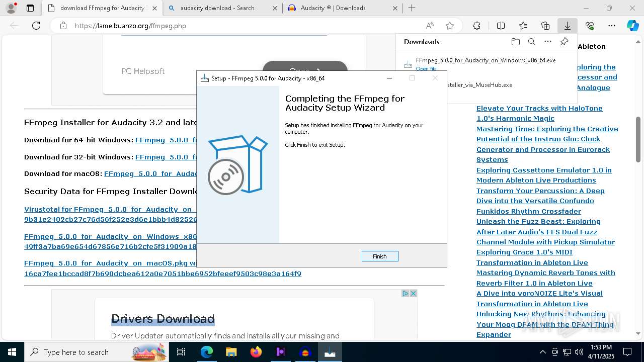Open the AdChoices info icon
Image resolution: width=644 pixels, height=362 pixels.
pos(405,293)
